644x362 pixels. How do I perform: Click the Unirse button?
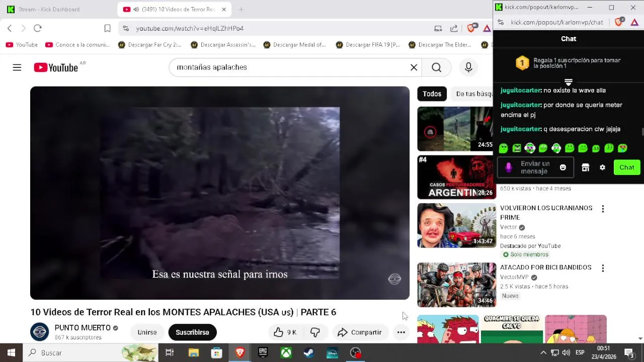[x=147, y=332]
